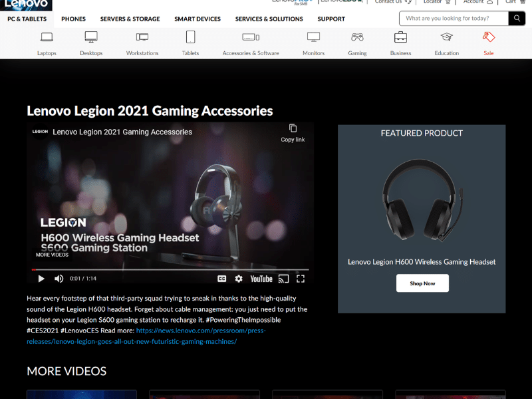
Task: Click the video title inside the player
Action: coord(122,132)
